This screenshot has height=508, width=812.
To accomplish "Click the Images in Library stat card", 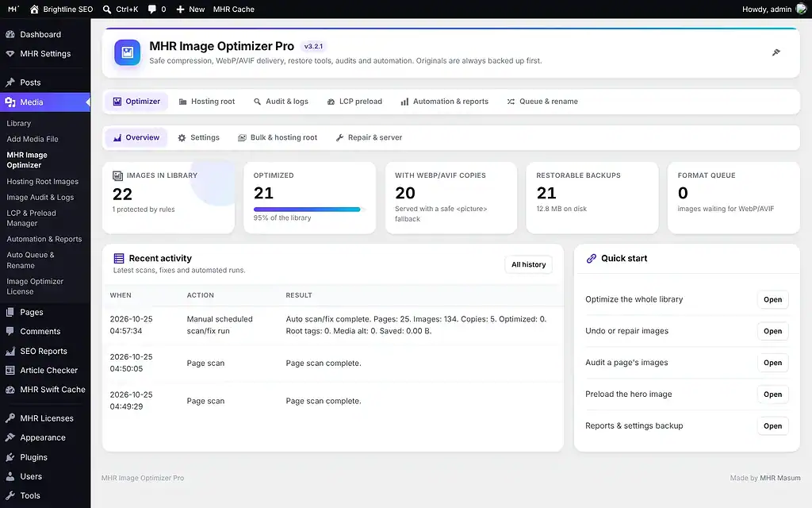I will click(x=168, y=198).
